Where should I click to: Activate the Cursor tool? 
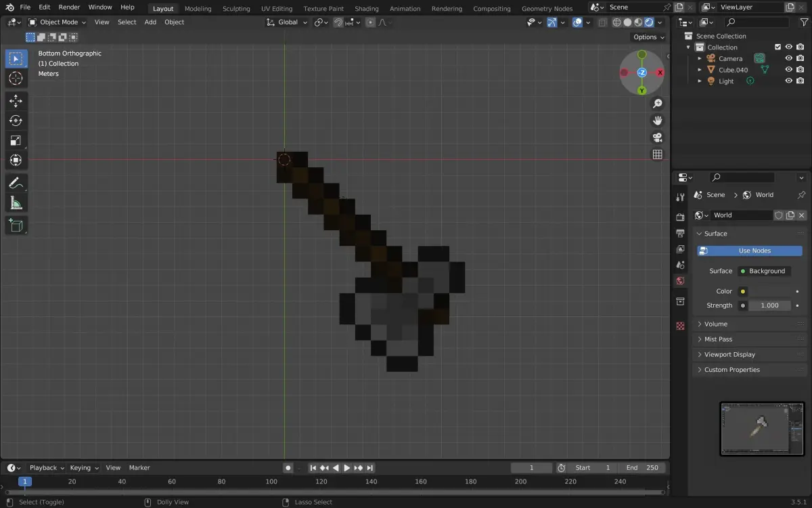tap(16, 79)
